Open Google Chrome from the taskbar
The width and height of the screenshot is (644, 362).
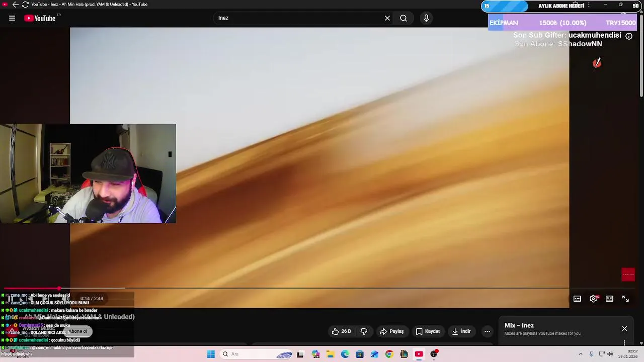pyautogui.click(x=389, y=354)
